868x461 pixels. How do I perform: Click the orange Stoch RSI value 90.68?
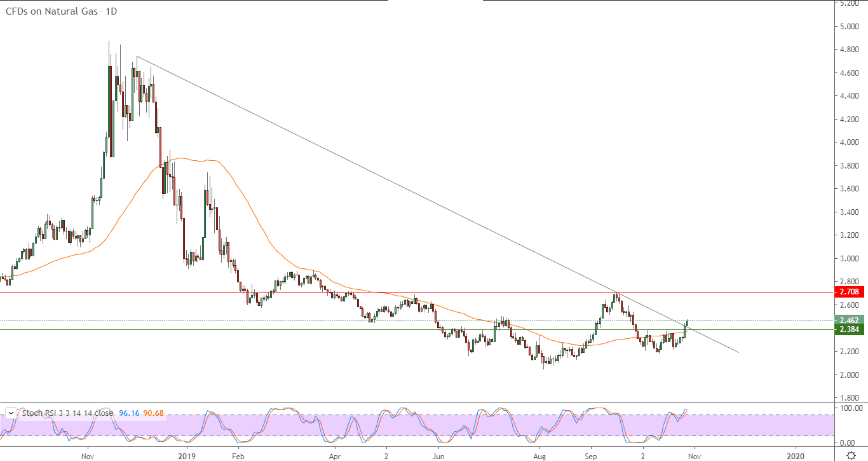(x=153, y=413)
